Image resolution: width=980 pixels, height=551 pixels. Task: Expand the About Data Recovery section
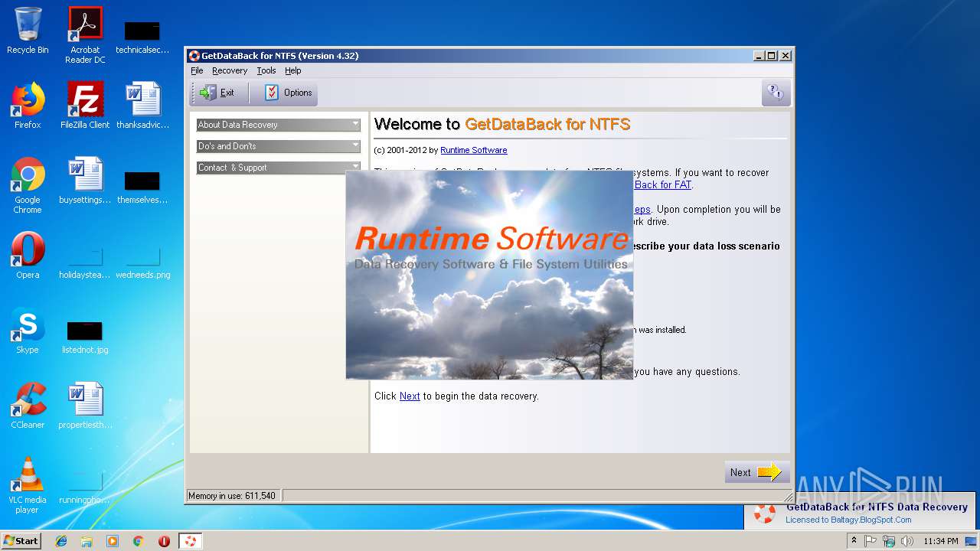pos(278,125)
